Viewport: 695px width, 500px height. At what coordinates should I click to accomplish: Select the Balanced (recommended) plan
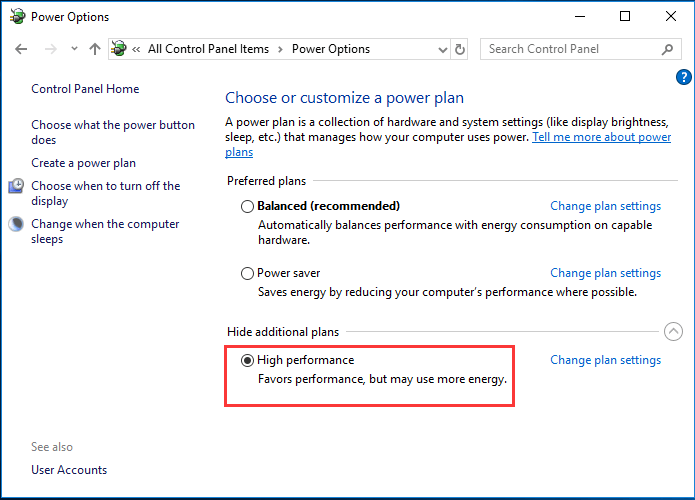248,207
